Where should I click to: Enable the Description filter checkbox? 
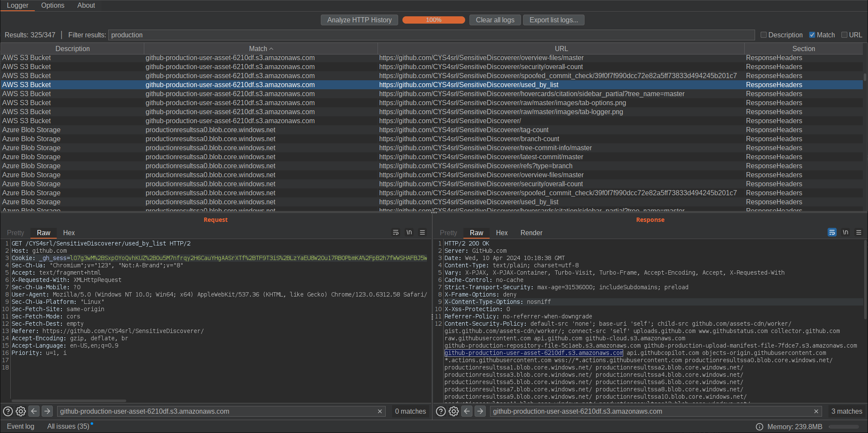tap(764, 35)
